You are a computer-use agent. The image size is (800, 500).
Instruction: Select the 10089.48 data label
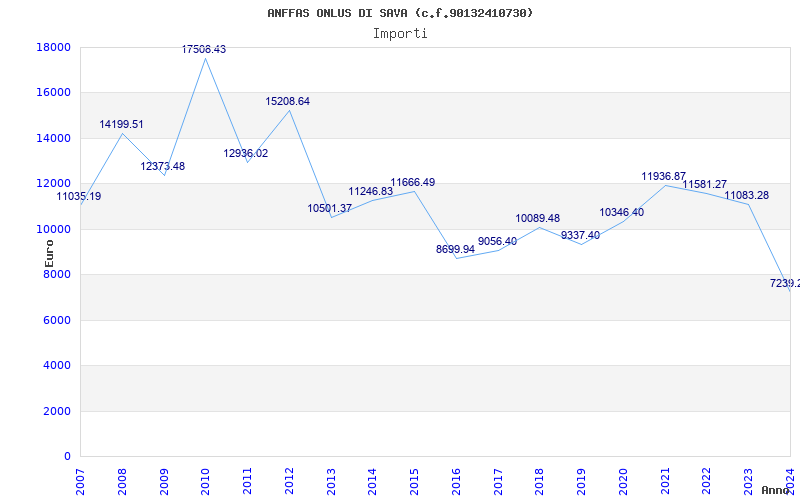click(x=538, y=218)
